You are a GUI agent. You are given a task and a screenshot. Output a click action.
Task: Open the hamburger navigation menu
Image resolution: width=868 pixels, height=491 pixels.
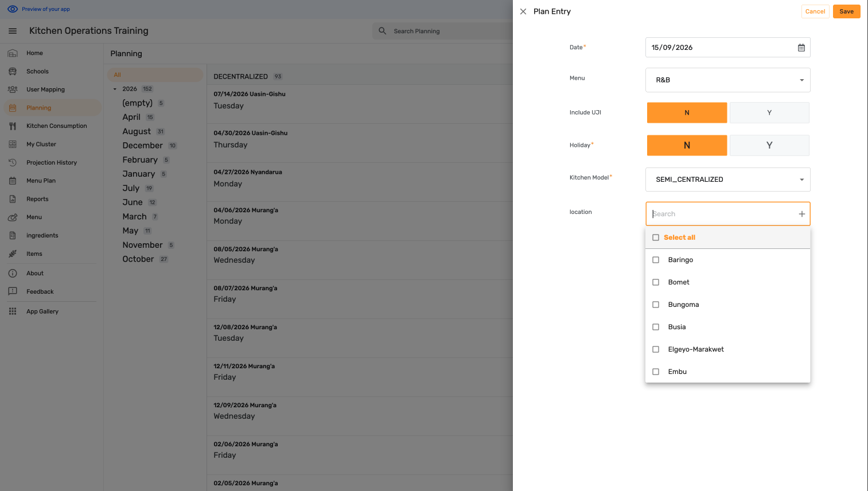point(13,31)
